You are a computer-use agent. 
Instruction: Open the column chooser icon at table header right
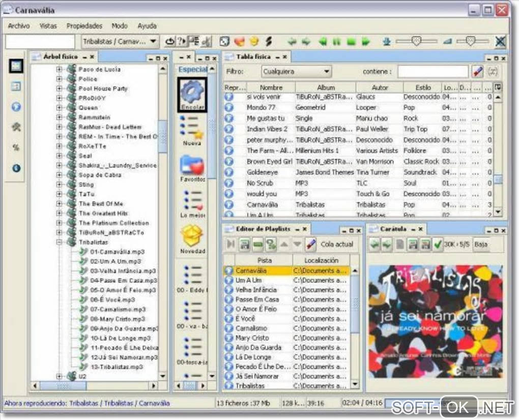(x=498, y=87)
